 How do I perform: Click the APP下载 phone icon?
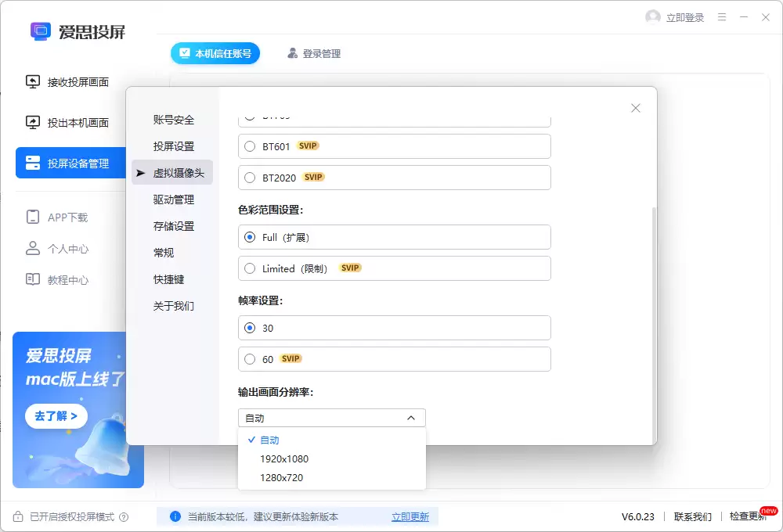coord(32,217)
